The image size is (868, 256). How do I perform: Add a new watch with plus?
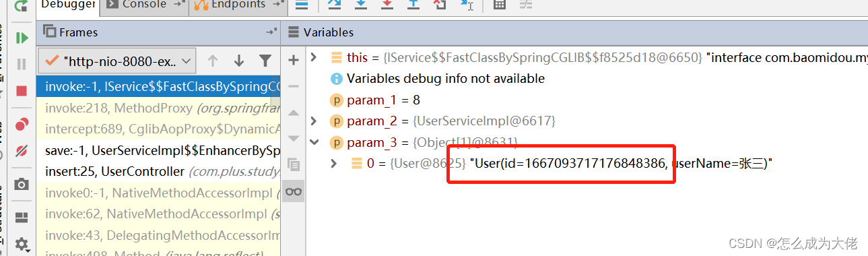[294, 60]
